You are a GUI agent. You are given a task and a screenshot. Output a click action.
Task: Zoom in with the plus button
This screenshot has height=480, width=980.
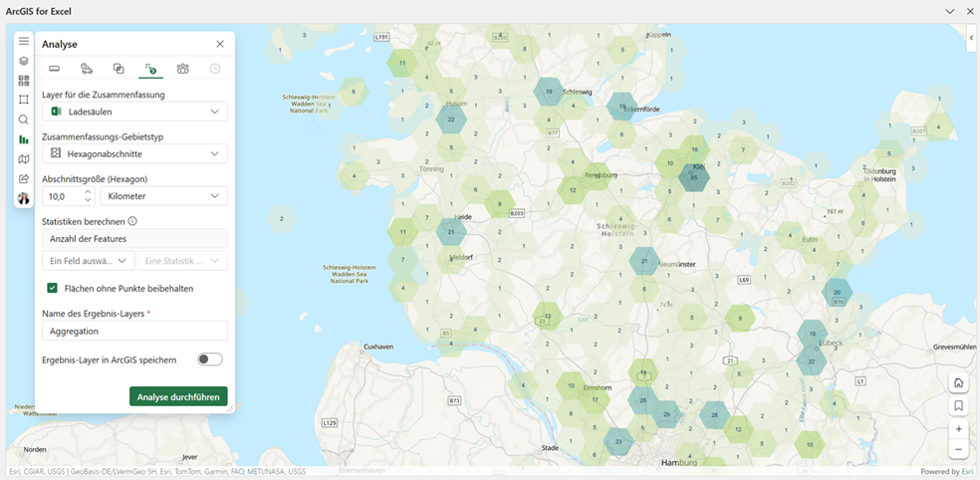click(958, 429)
